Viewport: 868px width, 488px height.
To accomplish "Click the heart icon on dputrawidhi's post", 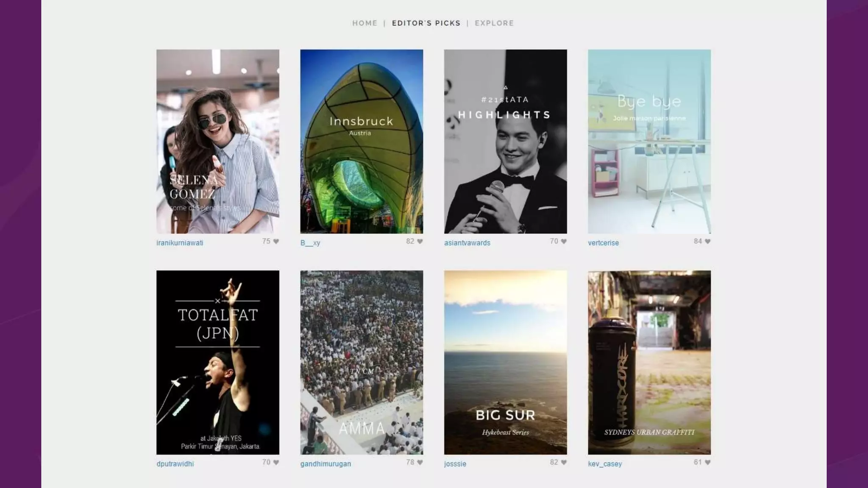I will click(x=276, y=463).
